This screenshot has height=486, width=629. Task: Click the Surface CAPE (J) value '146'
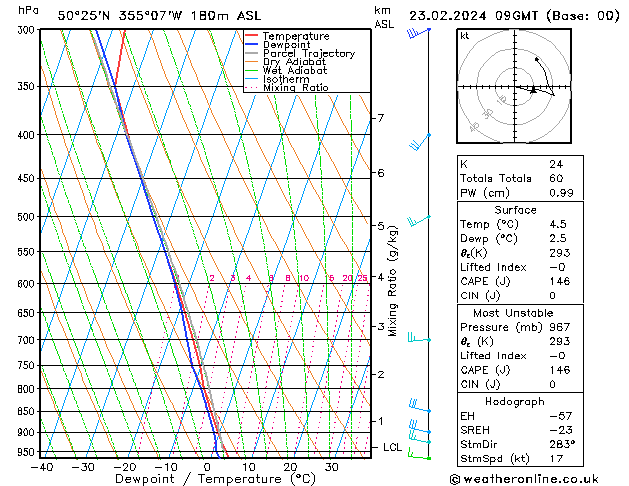[560, 281]
